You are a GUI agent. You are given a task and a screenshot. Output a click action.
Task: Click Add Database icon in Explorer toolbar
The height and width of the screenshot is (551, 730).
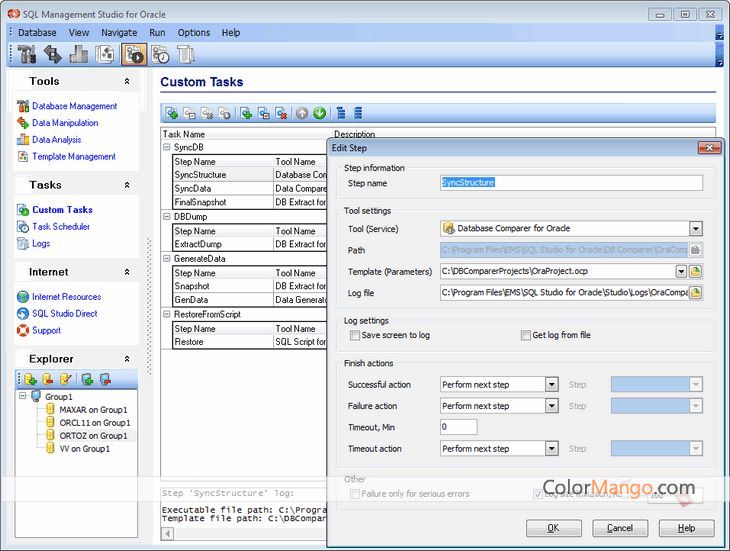[30, 379]
